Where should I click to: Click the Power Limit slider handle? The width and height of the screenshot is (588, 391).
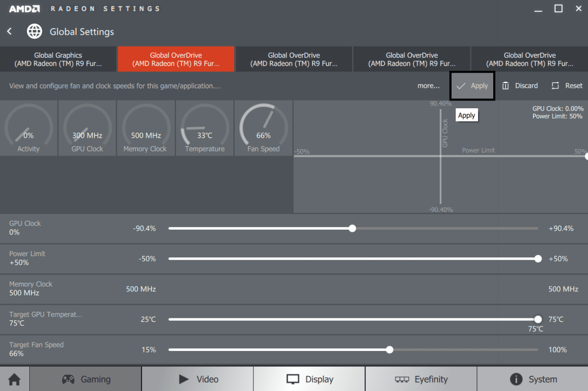[x=538, y=259]
